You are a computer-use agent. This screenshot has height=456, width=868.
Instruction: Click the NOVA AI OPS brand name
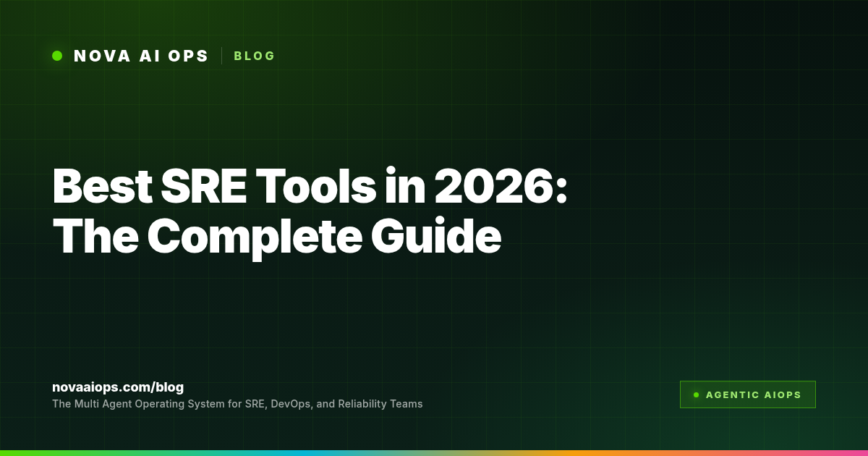coord(141,56)
